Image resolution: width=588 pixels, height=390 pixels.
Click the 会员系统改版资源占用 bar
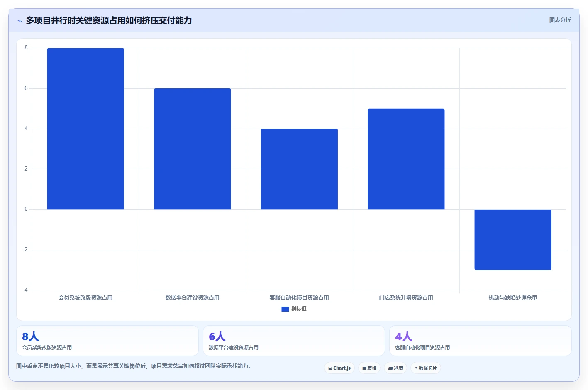click(85, 129)
